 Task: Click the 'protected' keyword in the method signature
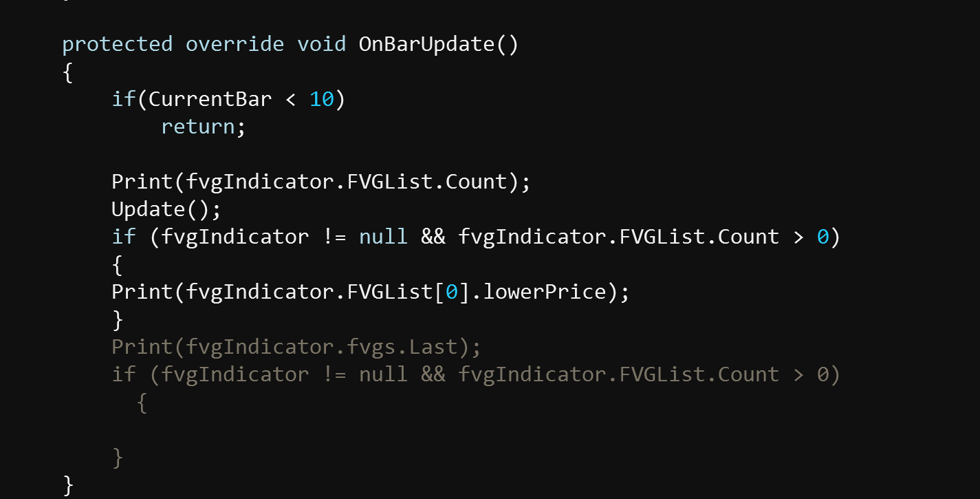[117, 44]
